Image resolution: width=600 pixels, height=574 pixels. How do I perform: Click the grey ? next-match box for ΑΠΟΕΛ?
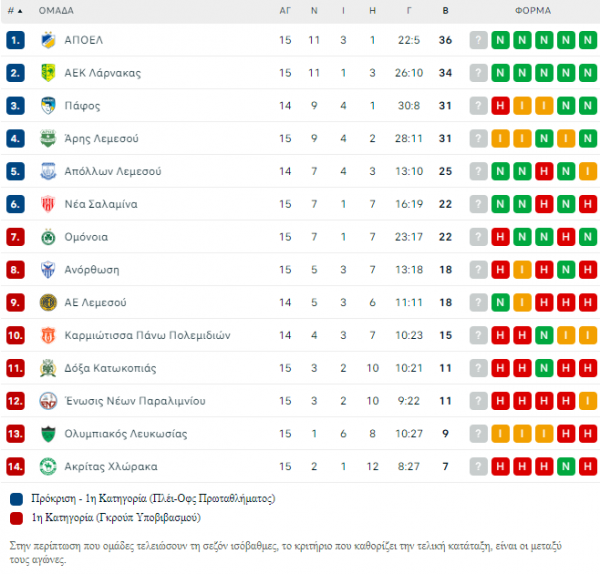click(x=478, y=40)
